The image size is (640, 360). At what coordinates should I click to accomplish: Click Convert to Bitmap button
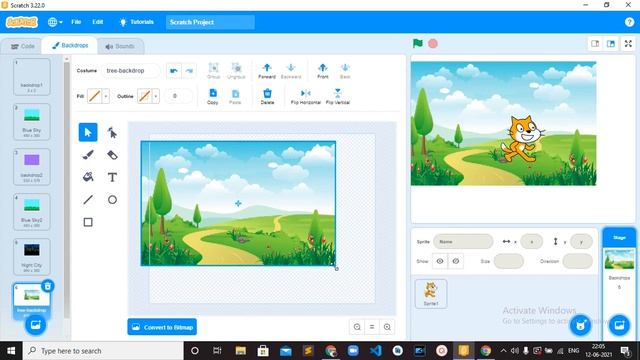point(162,327)
